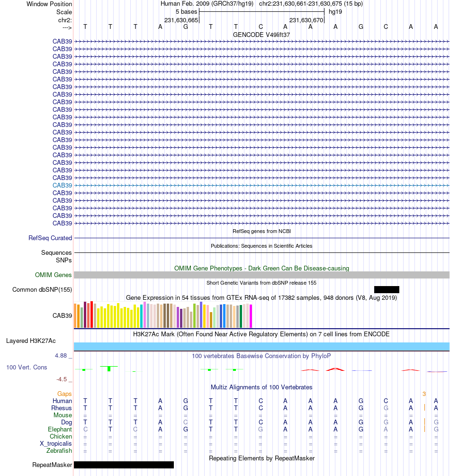Click the orange gap count 3
450x476 pixels.
pyautogui.click(x=424, y=394)
